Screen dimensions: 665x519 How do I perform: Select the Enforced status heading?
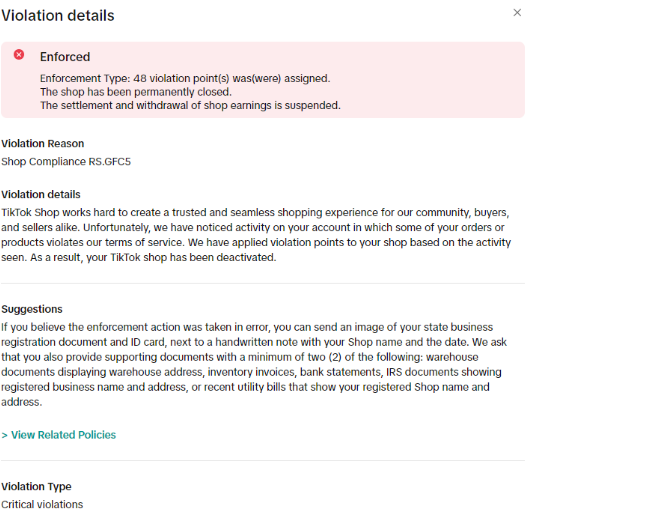click(x=65, y=57)
